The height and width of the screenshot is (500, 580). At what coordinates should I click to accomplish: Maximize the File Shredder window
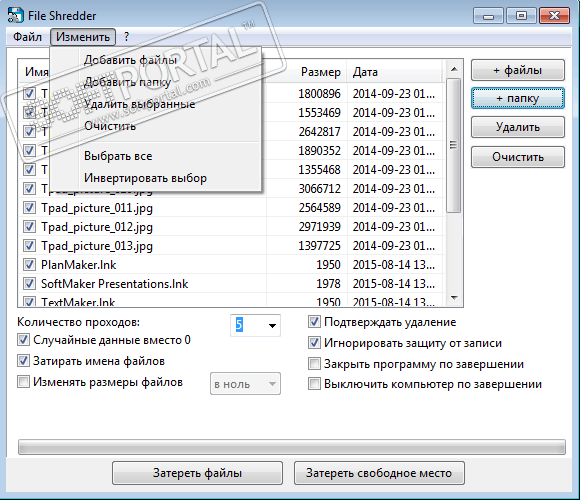pyautogui.click(x=521, y=16)
